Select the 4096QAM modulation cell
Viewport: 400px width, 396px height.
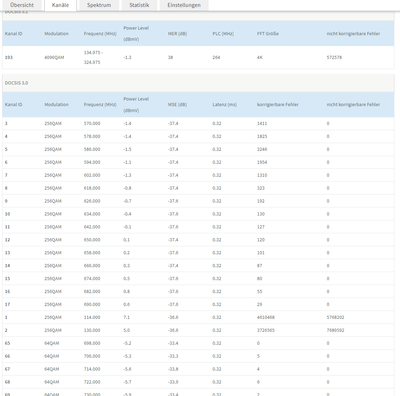(x=54, y=57)
